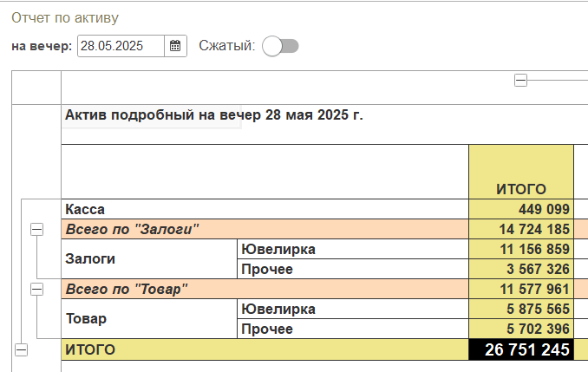Select the Товар Прочее value 5 702 396
Screen dimensions: 588x372
point(521,329)
